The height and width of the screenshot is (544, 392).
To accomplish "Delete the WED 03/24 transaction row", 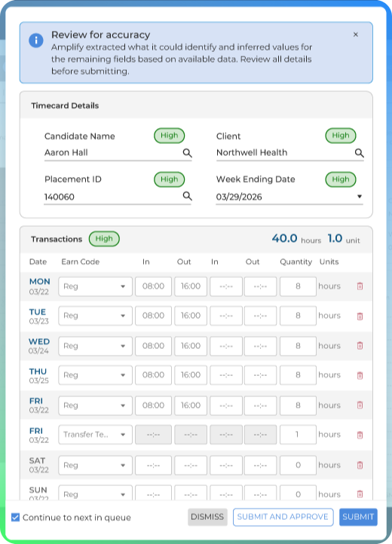I will 360,346.
